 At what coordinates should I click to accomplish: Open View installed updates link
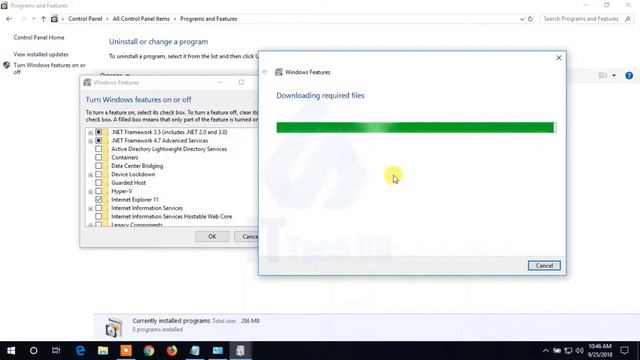point(41,54)
